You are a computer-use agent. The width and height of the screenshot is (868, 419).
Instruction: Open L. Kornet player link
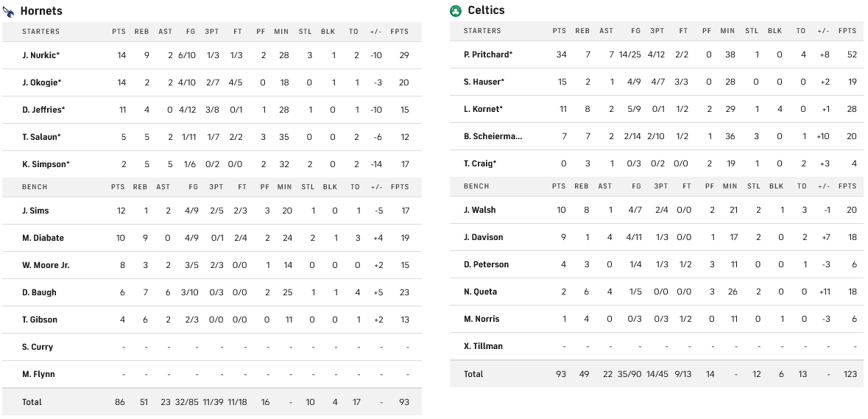(483, 109)
